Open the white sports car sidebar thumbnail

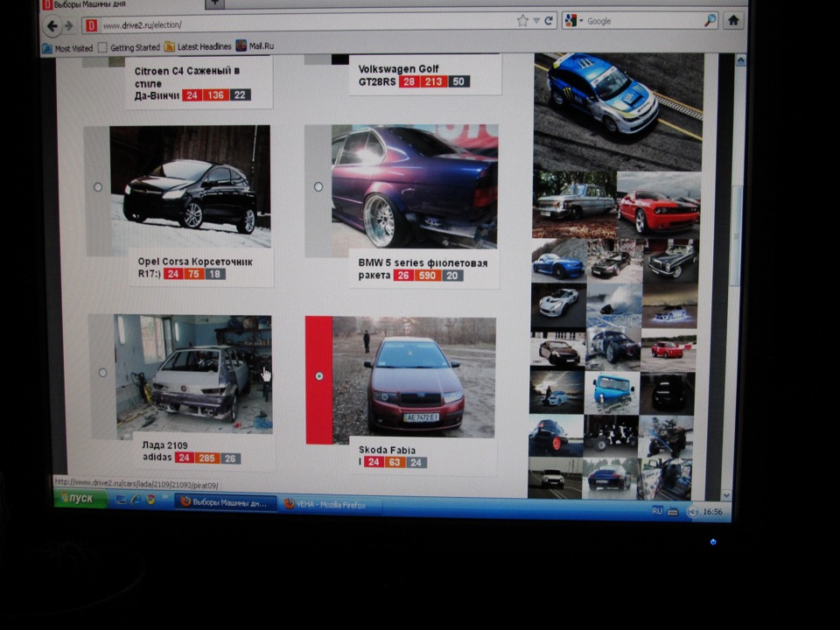[557, 305]
